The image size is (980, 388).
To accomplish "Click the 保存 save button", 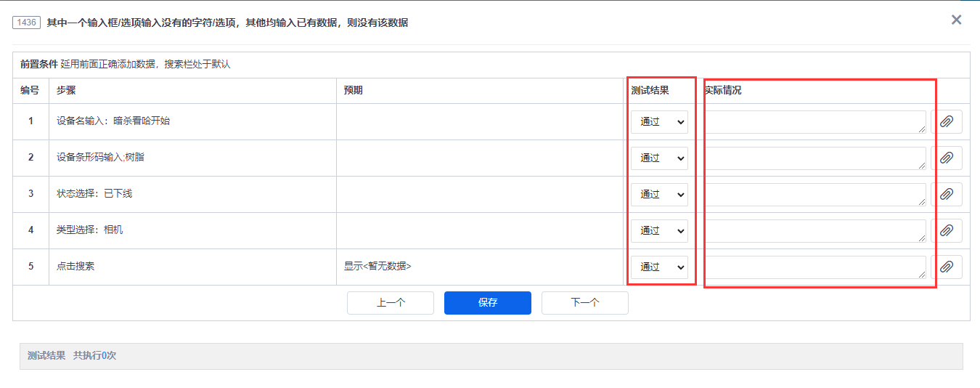I will tap(488, 303).
